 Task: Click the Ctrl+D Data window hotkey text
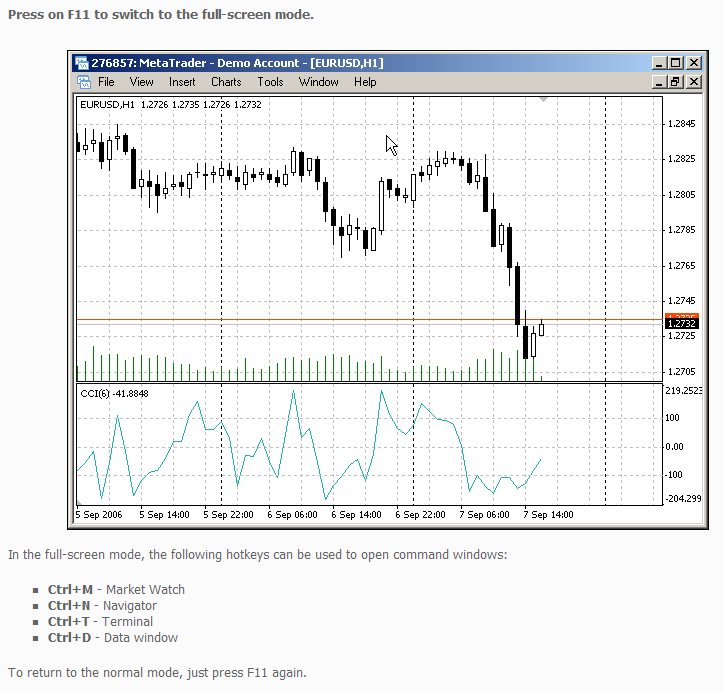tap(113, 638)
